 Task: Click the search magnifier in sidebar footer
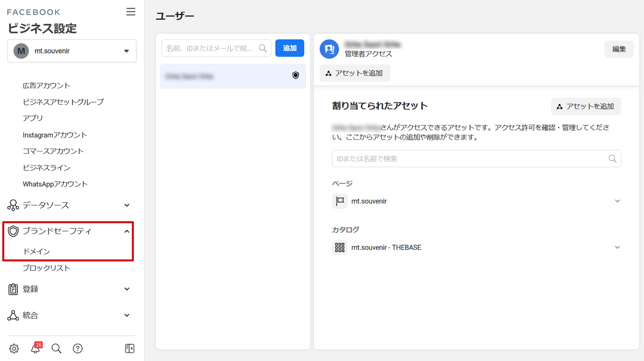56,349
